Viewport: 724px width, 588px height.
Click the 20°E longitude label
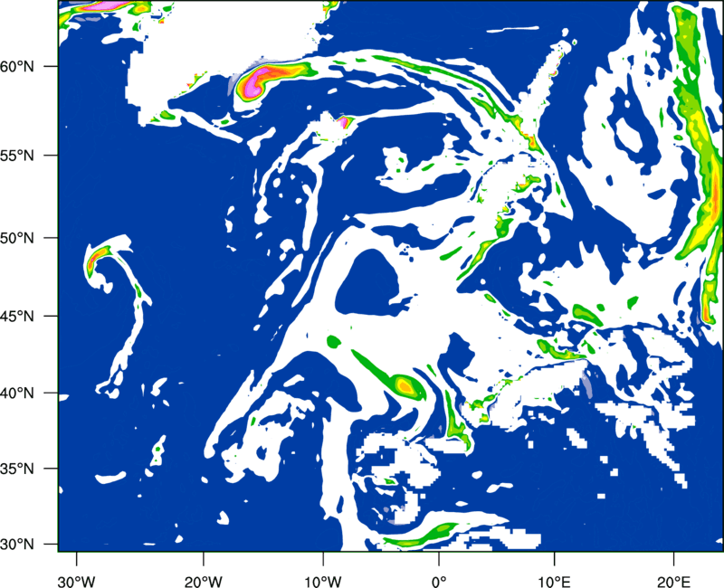[x=673, y=582]
